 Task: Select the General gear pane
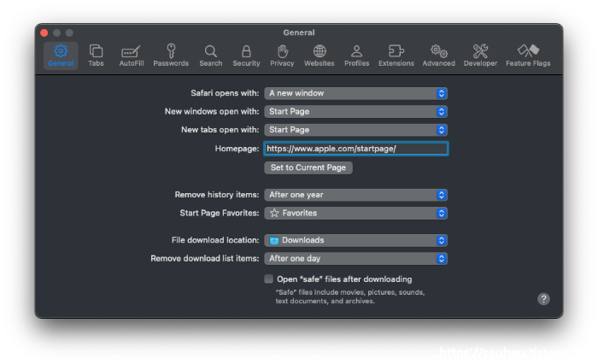[x=61, y=56]
